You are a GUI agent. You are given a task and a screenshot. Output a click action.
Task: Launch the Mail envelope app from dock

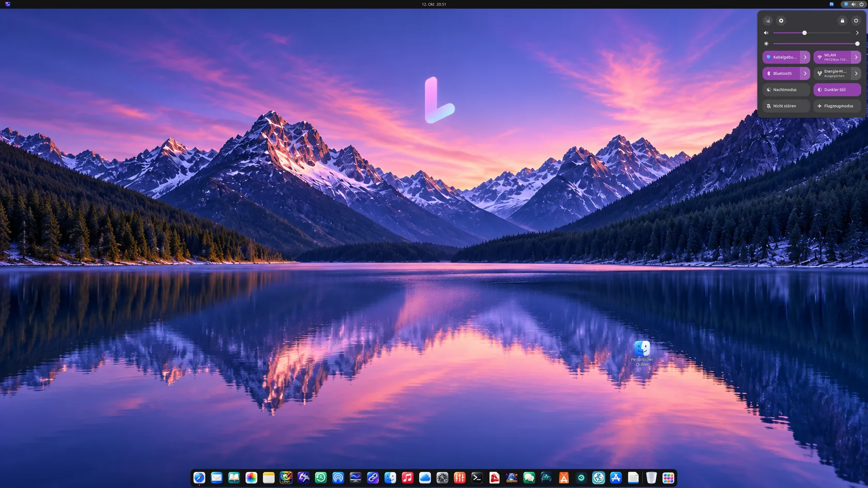click(217, 478)
